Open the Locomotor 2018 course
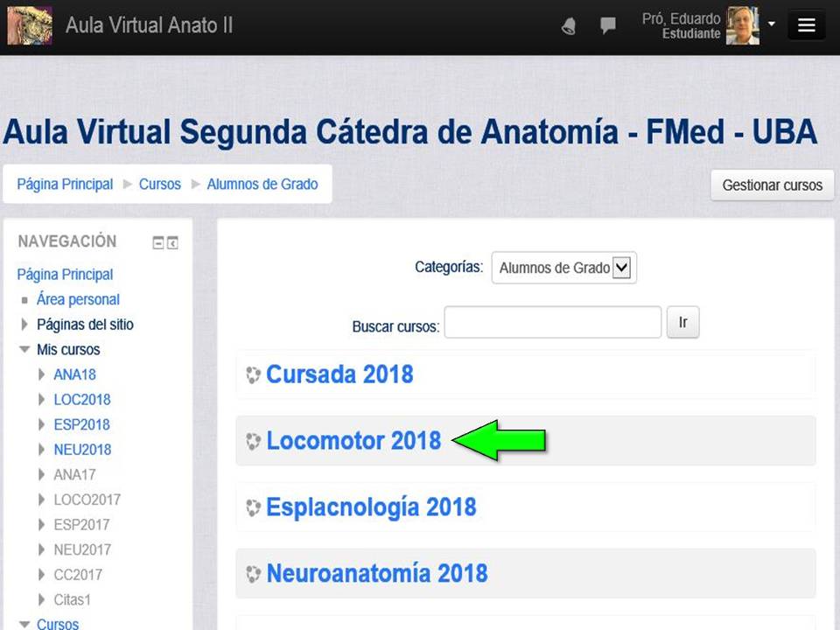The width and height of the screenshot is (840, 630). click(353, 441)
